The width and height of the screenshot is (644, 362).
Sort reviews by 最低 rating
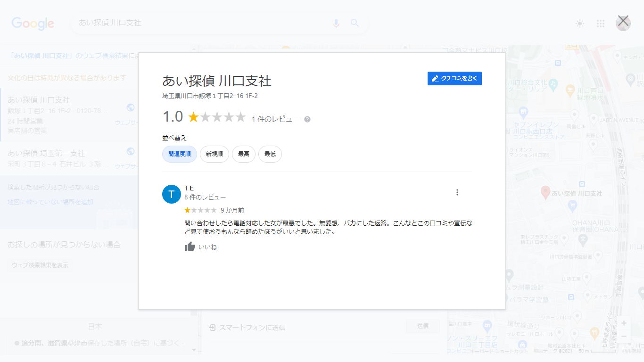pos(270,154)
